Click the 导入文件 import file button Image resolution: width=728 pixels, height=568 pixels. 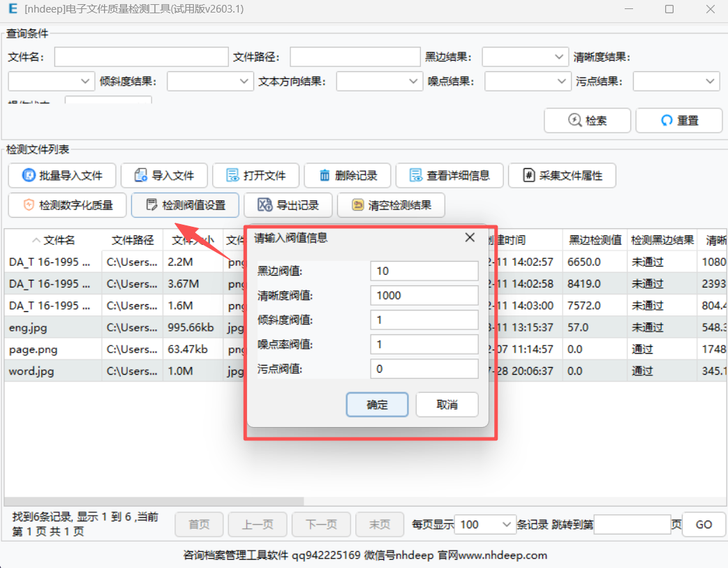pos(164,175)
